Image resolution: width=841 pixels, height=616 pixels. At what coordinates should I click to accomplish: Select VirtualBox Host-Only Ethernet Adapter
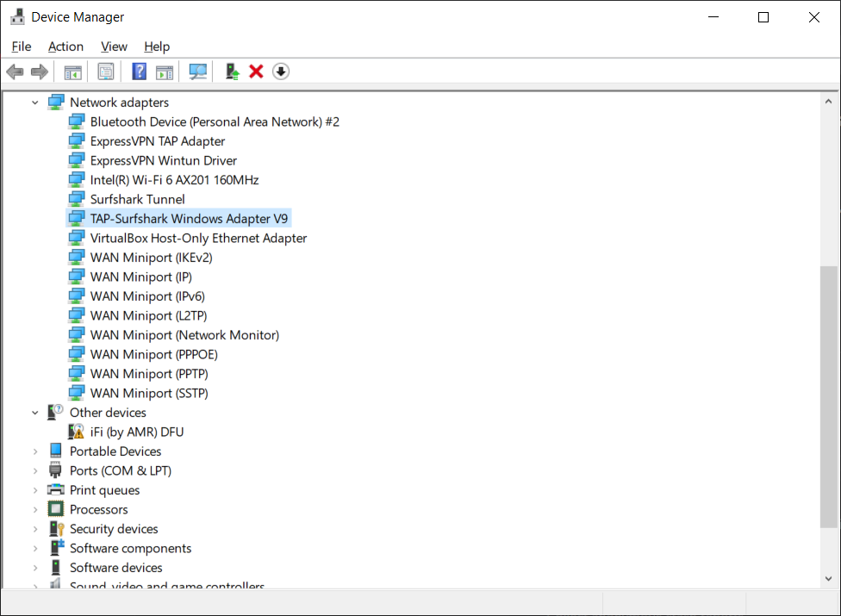tap(198, 238)
